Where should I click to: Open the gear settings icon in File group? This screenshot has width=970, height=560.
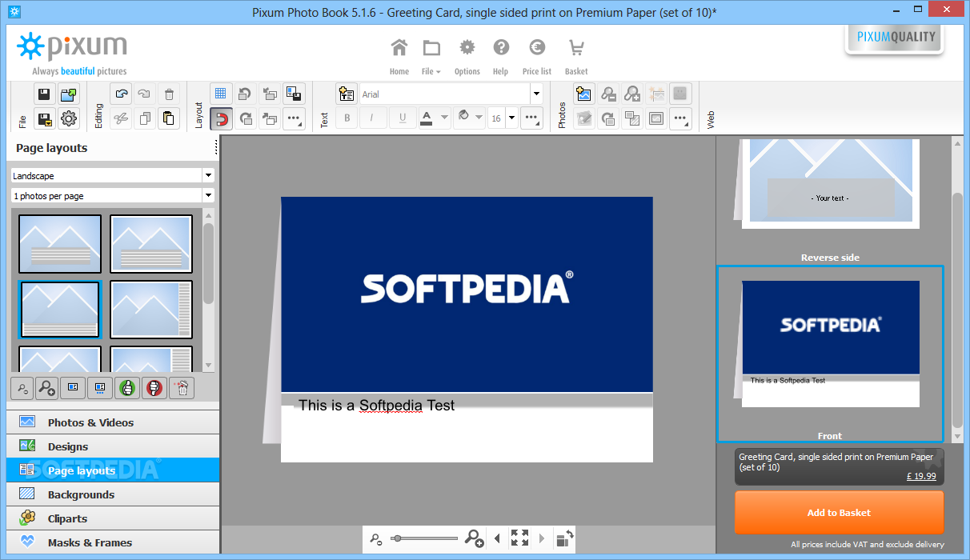tap(69, 119)
